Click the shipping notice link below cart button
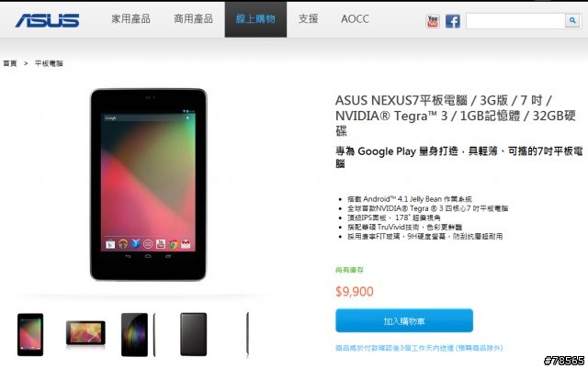The image size is (588, 368). tap(419, 348)
